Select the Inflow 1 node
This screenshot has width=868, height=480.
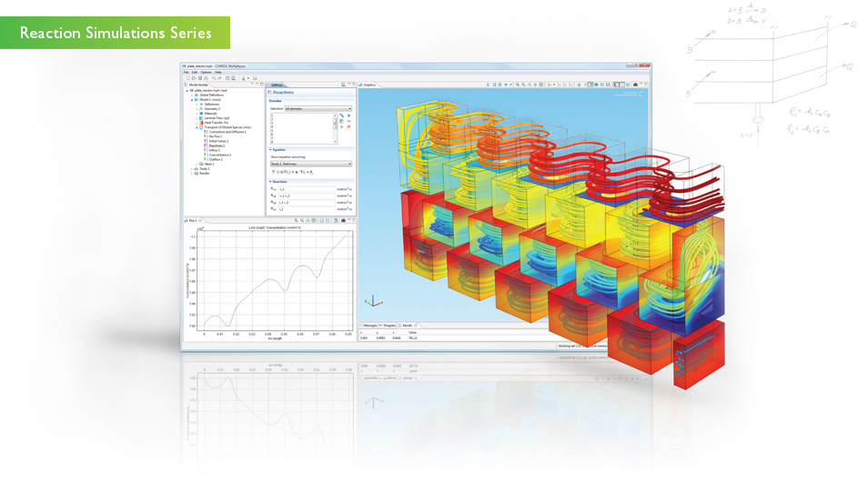(214, 150)
